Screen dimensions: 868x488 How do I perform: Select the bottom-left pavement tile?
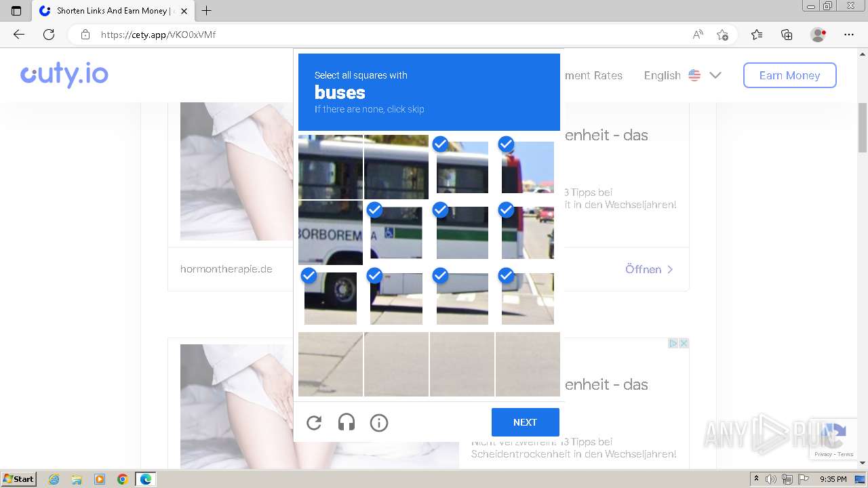pos(330,364)
